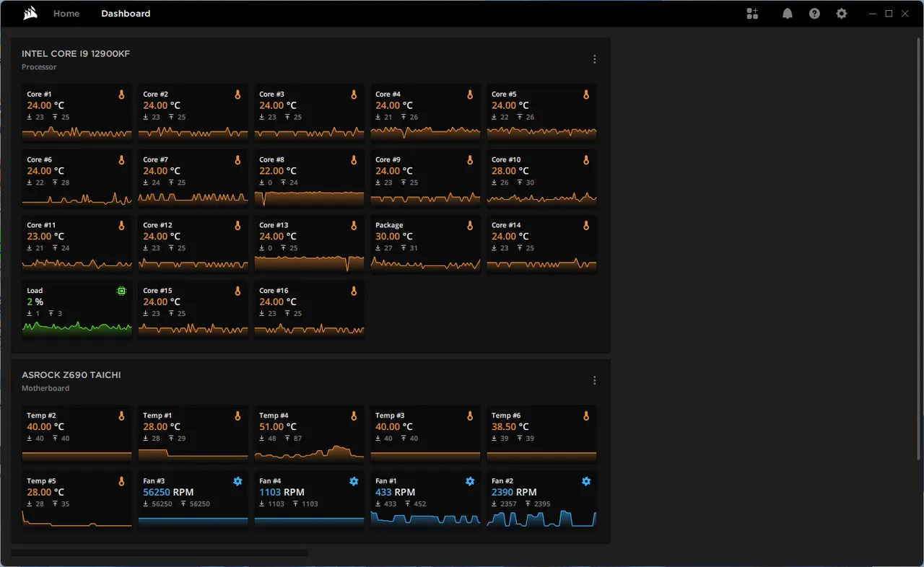Click the Core #10 thermometer icon
Image resolution: width=924 pixels, height=567 pixels.
586,160
